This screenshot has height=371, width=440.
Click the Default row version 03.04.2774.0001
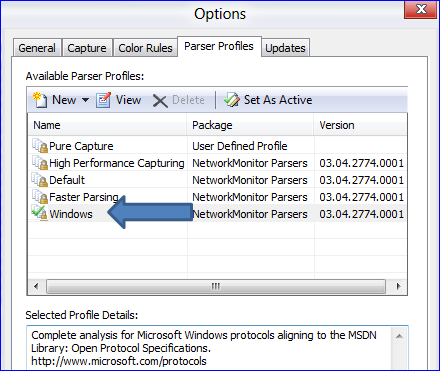click(x=361, y=180)
